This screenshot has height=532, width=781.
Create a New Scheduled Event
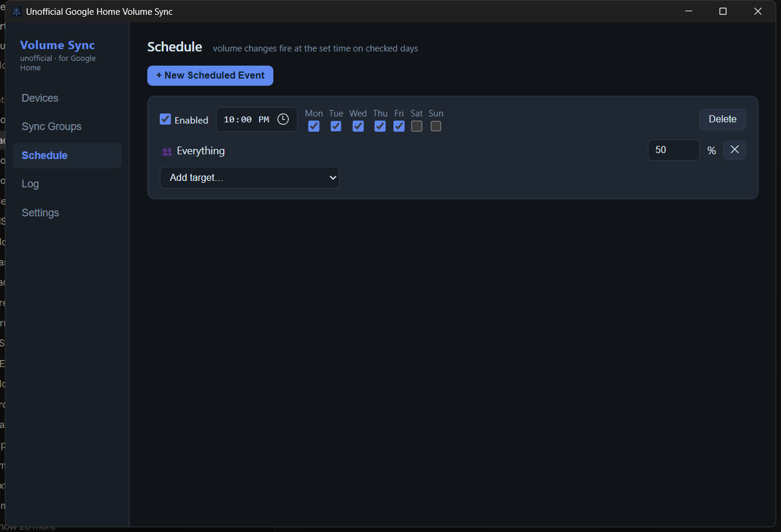(x=210, y=76)
